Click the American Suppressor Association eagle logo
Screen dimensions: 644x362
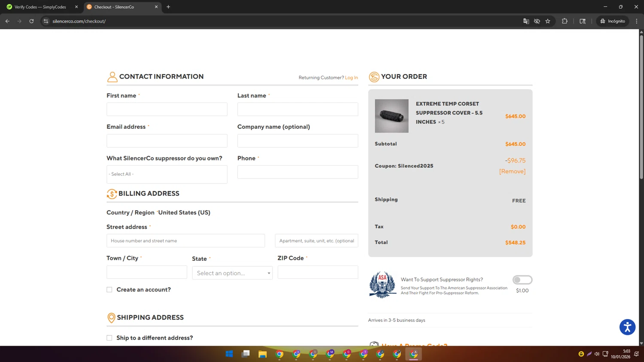point(383,284)
